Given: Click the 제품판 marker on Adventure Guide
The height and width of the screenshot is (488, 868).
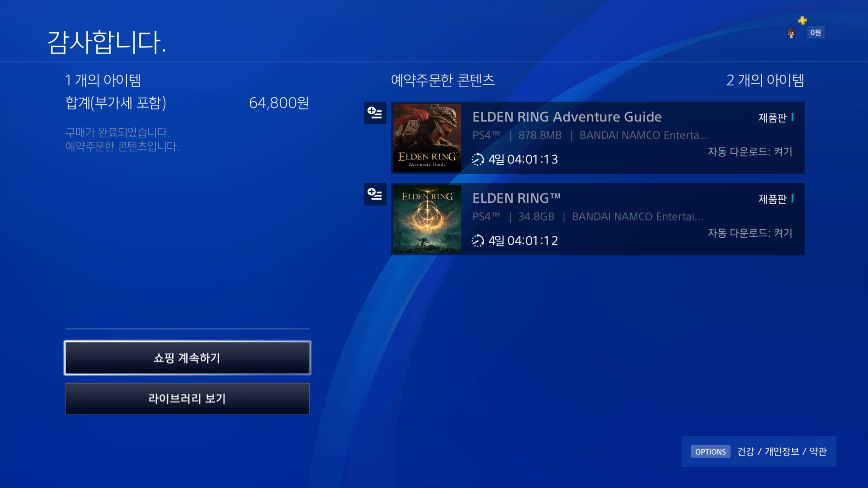Looking at the screenshot, I should tap(776, 117).
